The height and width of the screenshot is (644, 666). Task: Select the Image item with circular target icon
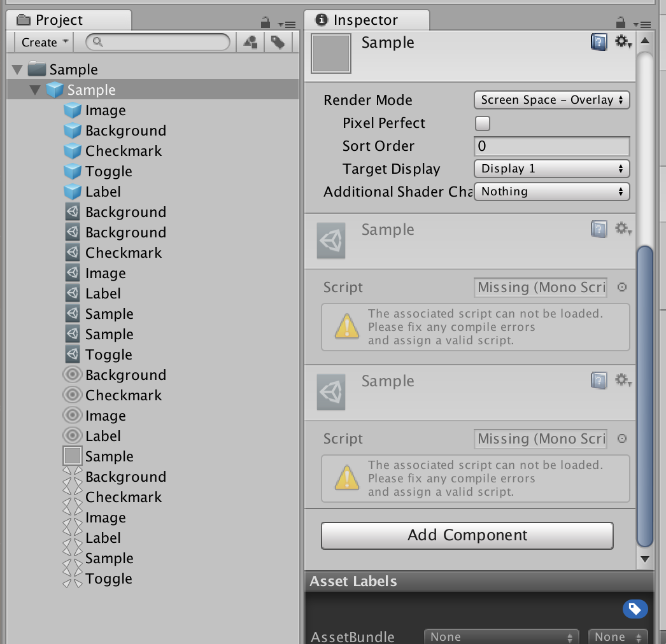point(94,416)
